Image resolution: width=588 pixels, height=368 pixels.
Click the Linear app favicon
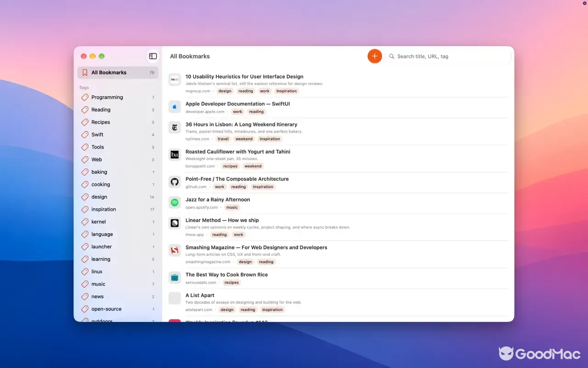coord(175,223)
